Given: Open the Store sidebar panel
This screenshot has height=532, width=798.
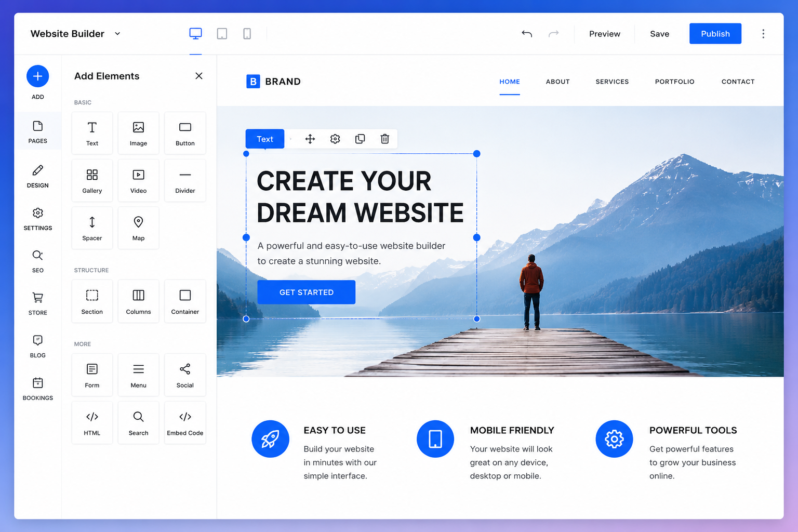Looking at the screenshot, I should point(38,304).
